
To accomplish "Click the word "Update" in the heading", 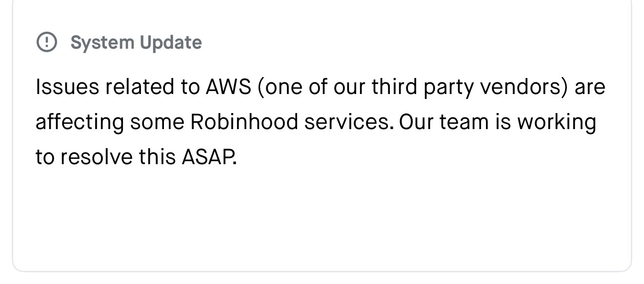I will (170, 42).
